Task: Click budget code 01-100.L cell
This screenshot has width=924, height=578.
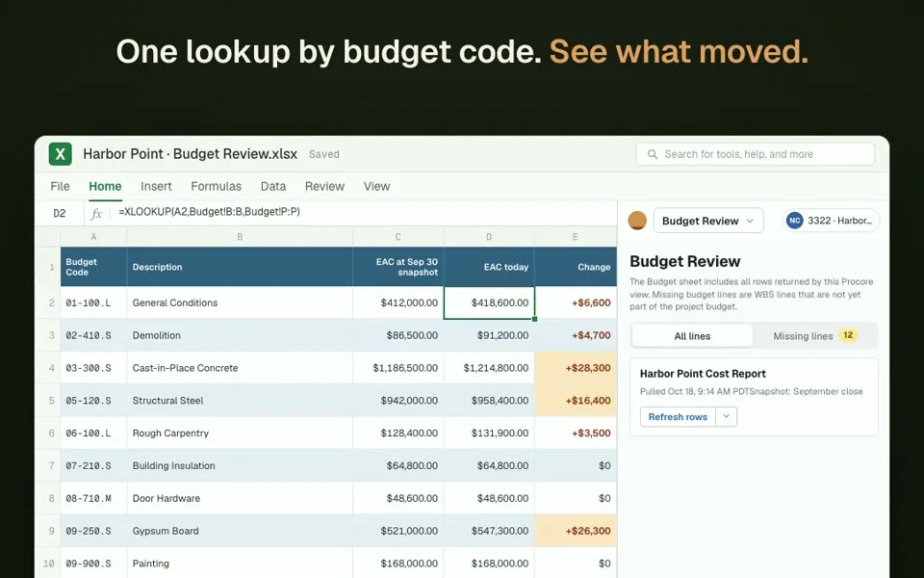Action: coord(93,302)
